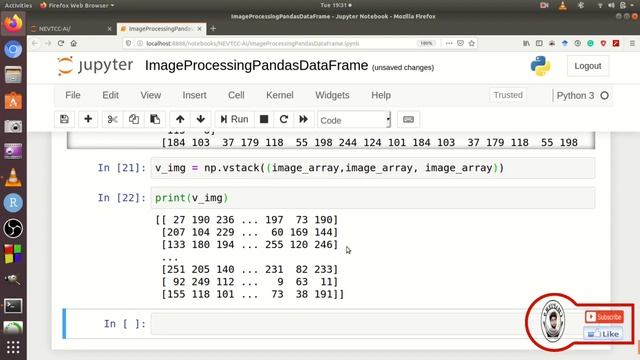Open the File menu

(73, 95)
